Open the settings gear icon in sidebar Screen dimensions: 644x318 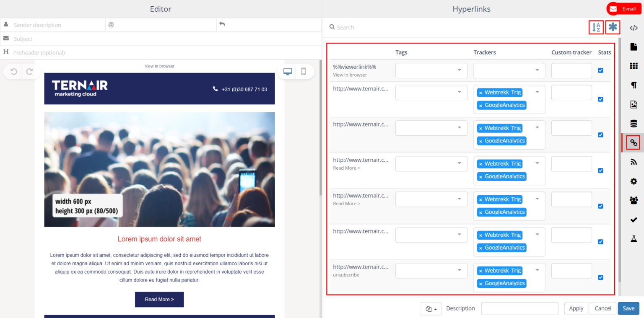click(634, 181)
